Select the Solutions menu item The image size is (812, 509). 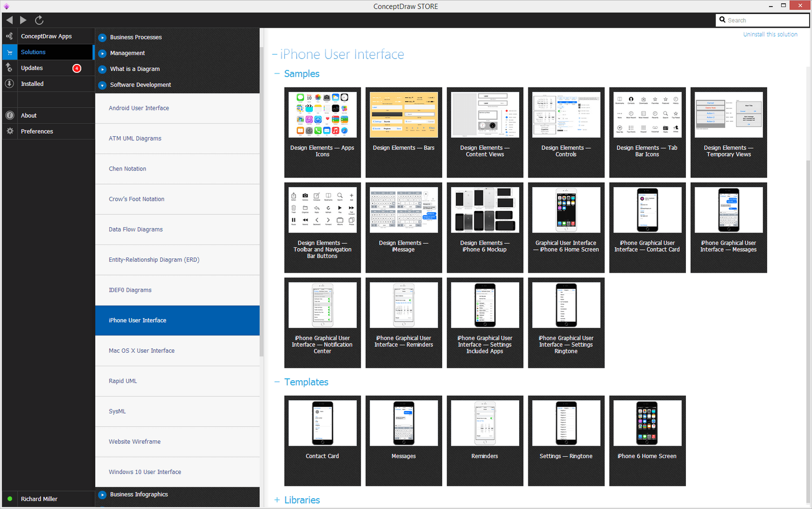(48, 52)
